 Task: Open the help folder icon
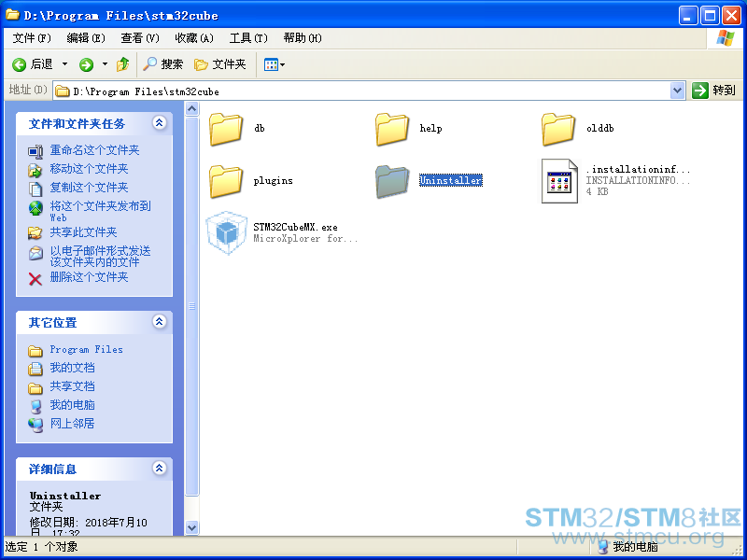click(392, 129)
